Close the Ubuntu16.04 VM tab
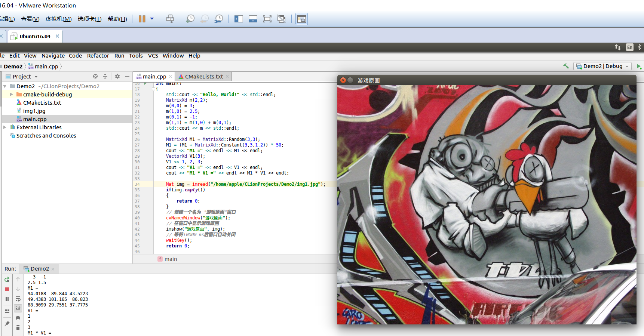The height and width of the screenshot is (336, 644). 57,36
